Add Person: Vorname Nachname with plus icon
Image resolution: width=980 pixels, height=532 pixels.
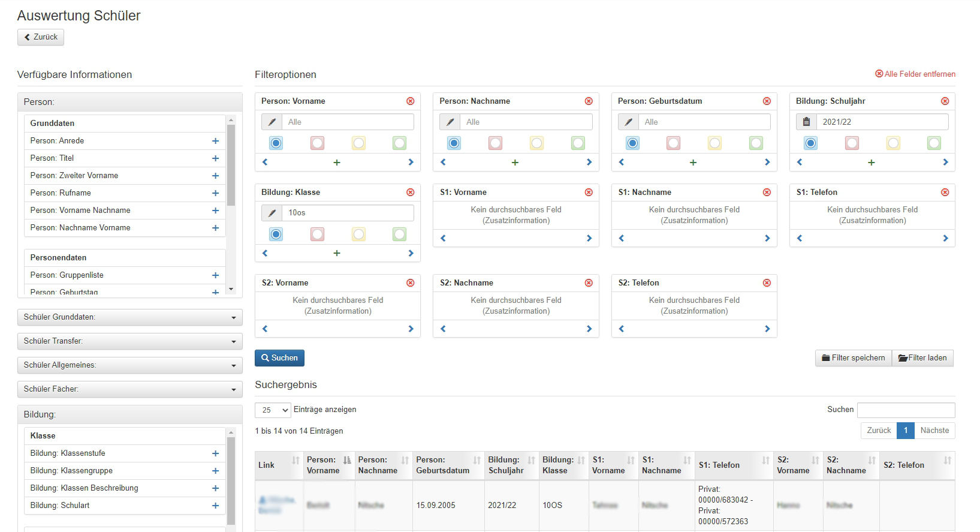[215, 211]
